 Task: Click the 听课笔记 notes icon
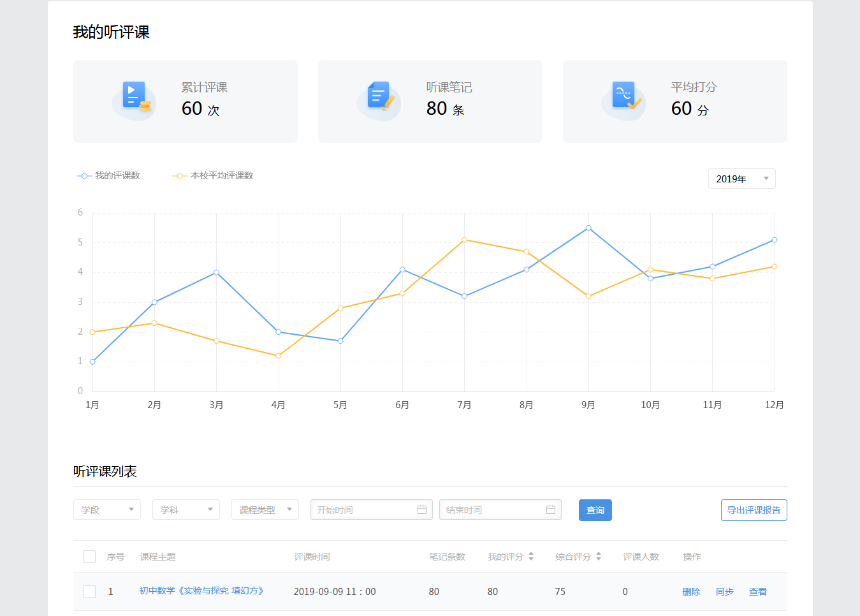coord(380,96)
